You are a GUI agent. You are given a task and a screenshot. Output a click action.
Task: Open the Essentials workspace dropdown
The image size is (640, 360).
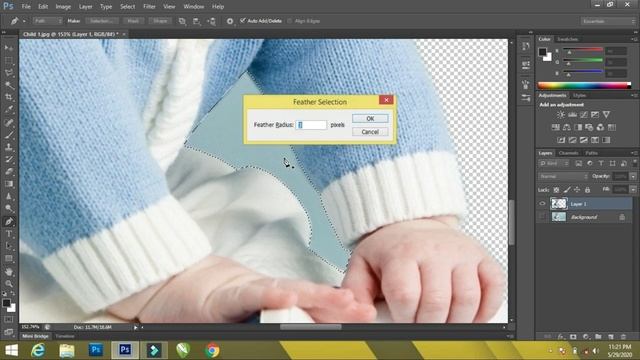point(608,21)
